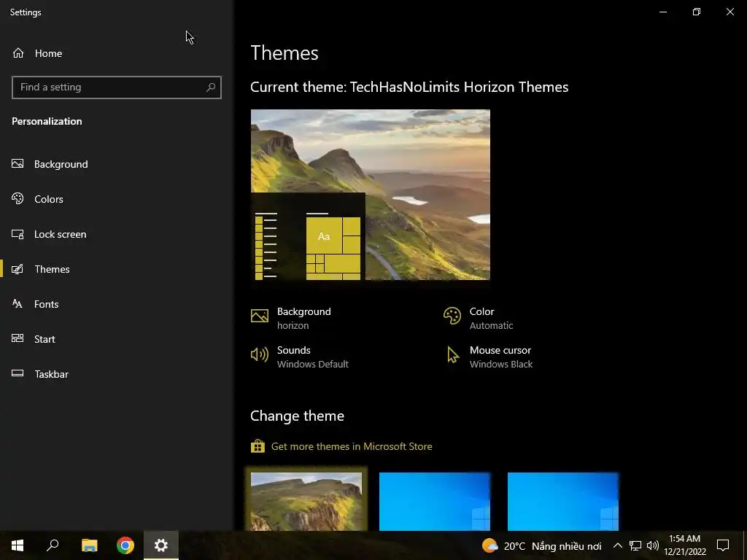Viewport: 747px width, 560px height.
Task: Click the Sounds speaker icon
Action: 260,355
